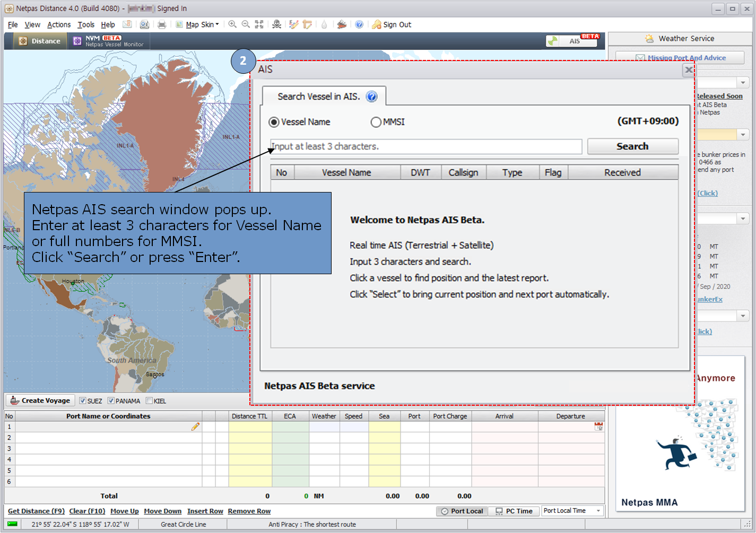This screenshot has width=756, height=533.
Task: Click the vessel photo icon before the printer
Action: coord(144,24)
